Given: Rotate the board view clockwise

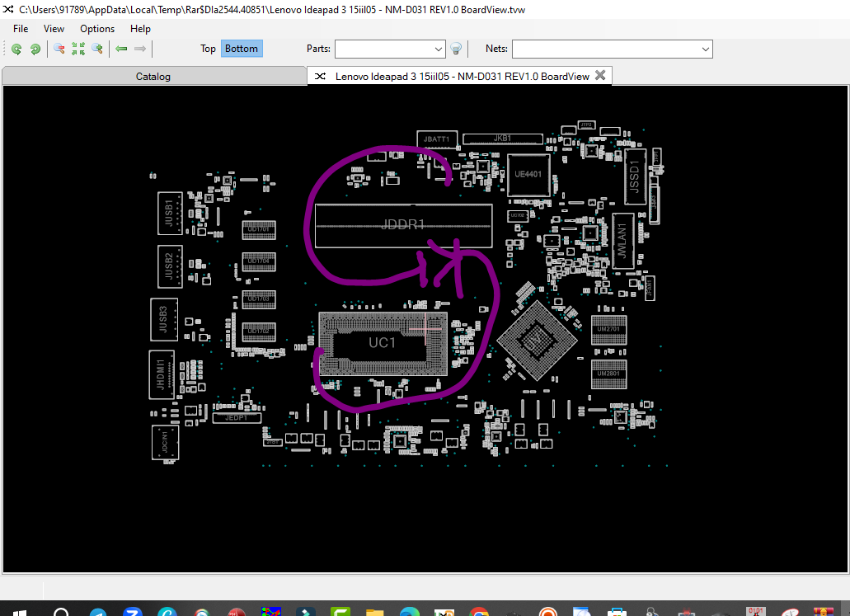Looking at the screenshot, I should [x=35, y=49].
